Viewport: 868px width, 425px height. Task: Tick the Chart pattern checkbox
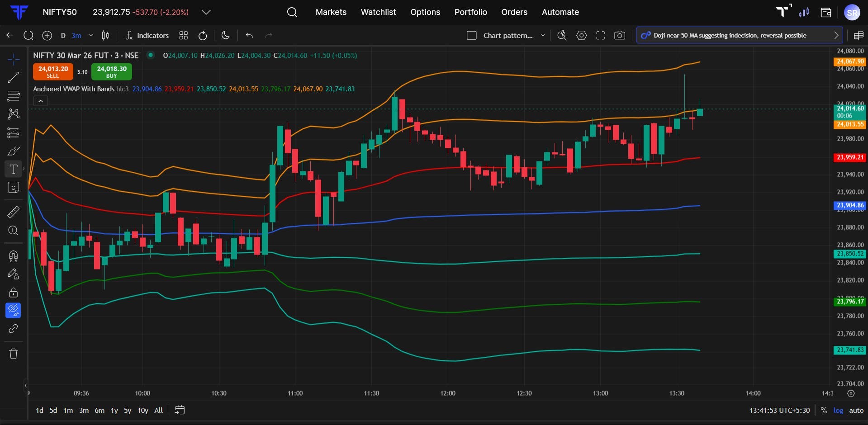pyautogui.click(x=472, y=35)
